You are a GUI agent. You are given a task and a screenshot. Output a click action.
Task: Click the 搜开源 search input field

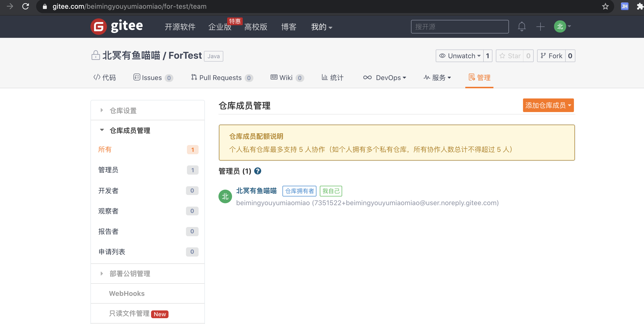tap(459, 27)
